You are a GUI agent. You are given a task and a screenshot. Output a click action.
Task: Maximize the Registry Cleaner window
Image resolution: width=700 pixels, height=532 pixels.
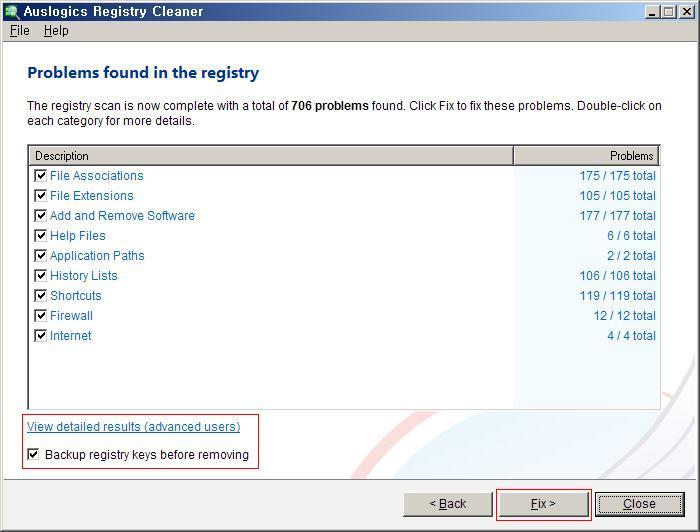669,12
